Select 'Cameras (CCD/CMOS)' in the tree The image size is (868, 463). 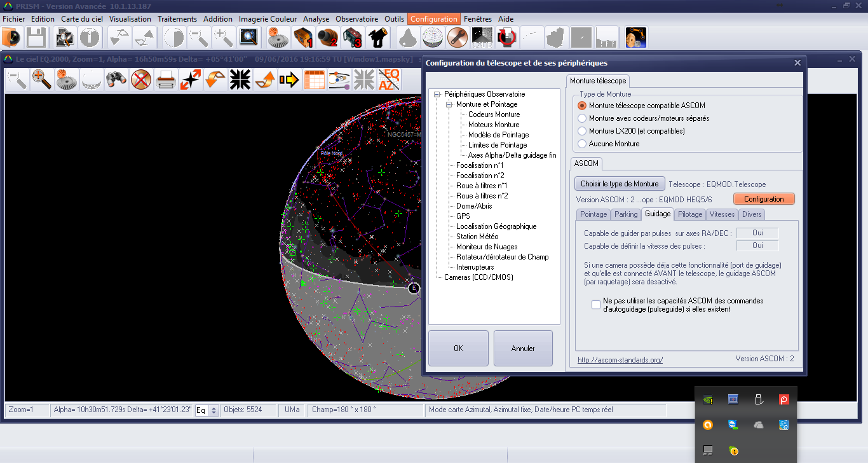(478, 277)
